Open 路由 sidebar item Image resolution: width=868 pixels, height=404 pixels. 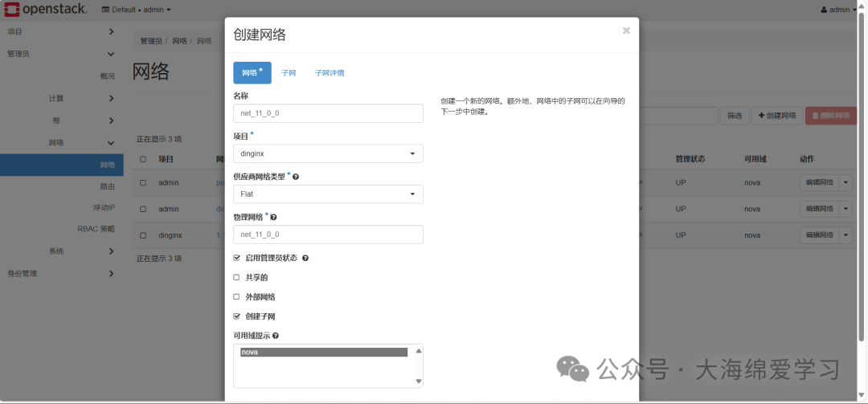pyautogui.click(x=108, y=186)
